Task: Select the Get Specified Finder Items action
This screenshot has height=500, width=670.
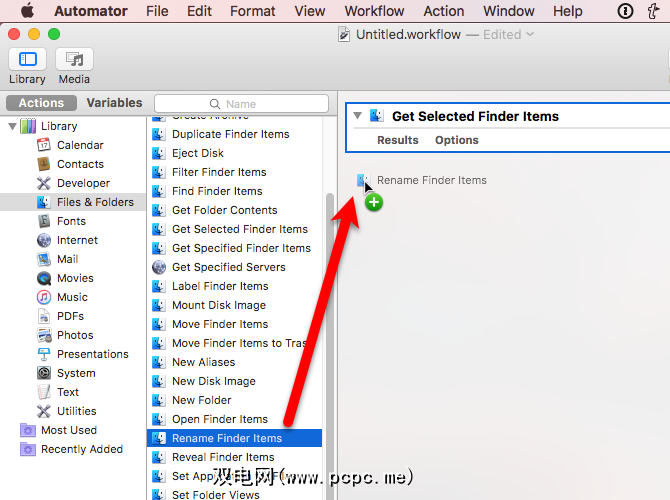Action: (x=235, y=248)
